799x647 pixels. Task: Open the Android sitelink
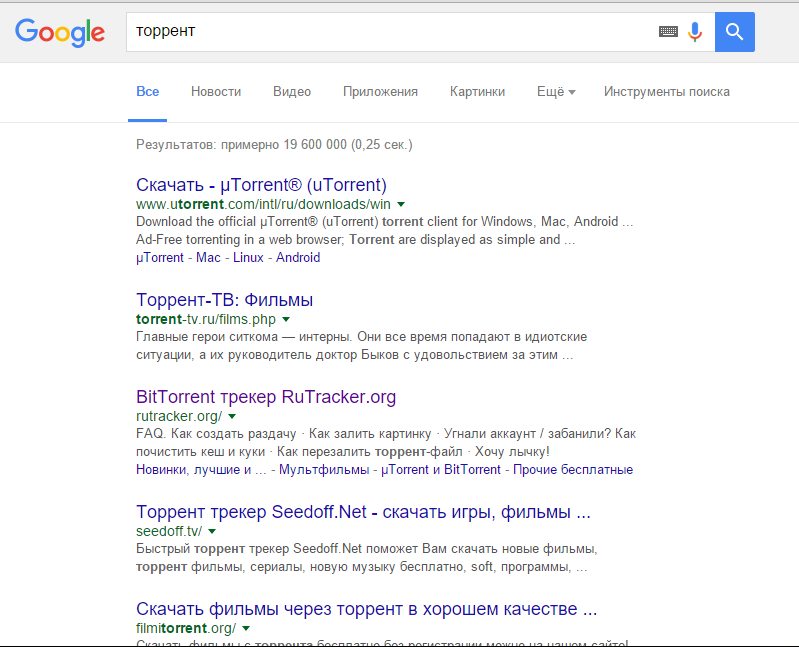click(298, 258)
